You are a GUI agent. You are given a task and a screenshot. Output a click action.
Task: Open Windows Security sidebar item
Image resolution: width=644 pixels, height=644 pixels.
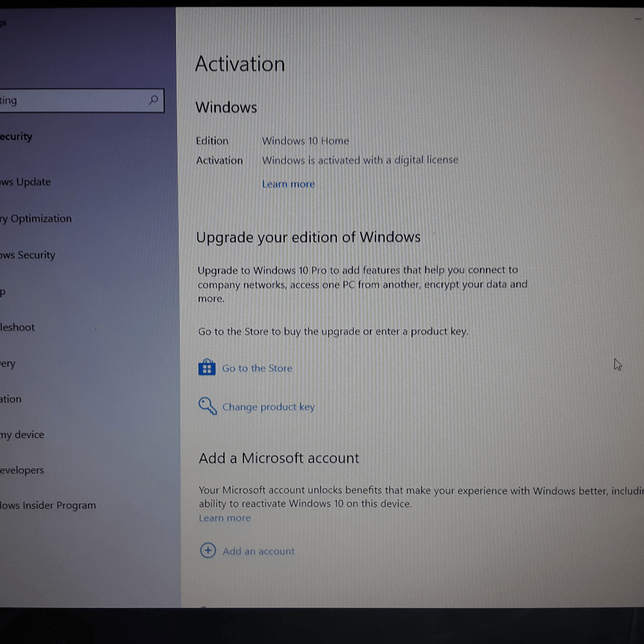point(28,255)
